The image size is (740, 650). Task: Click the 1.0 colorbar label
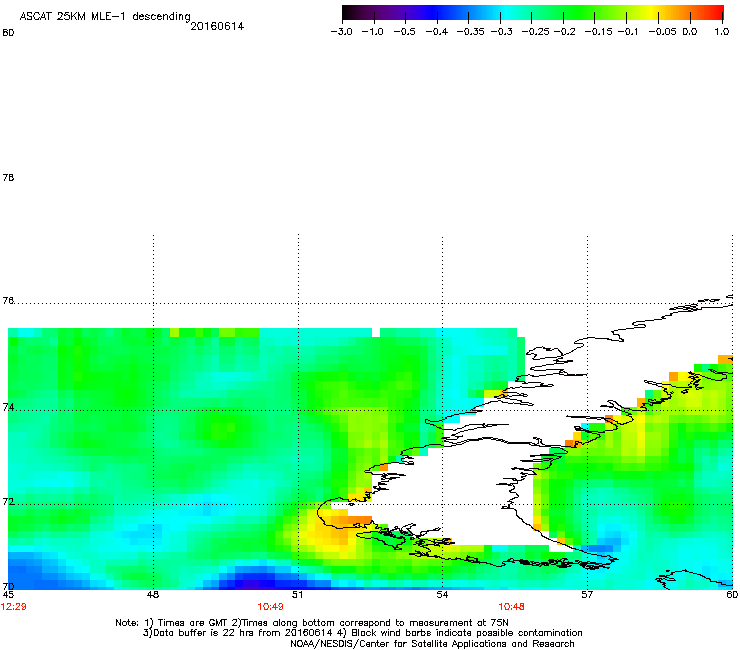(722, 32)
